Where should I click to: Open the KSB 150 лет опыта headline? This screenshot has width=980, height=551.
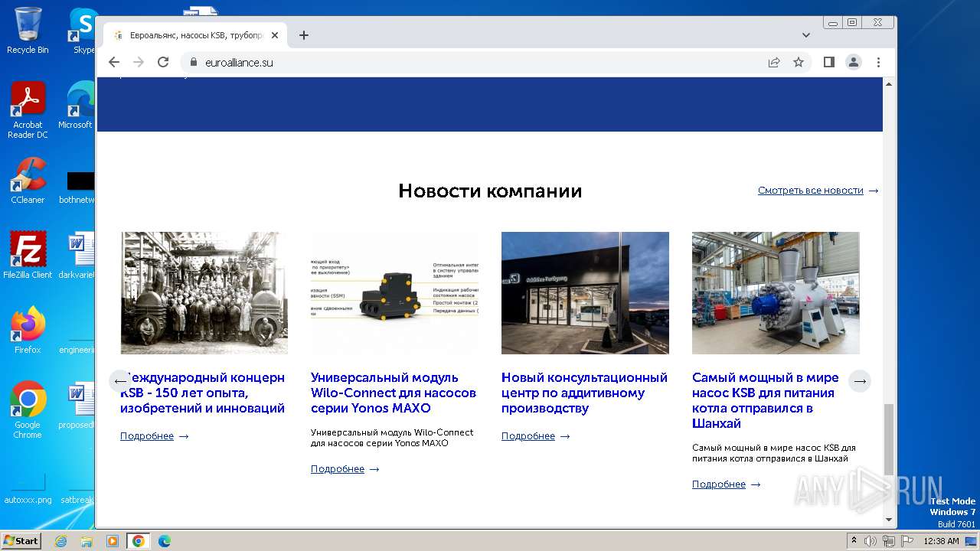pyautogui.click(x=203, y=393)
